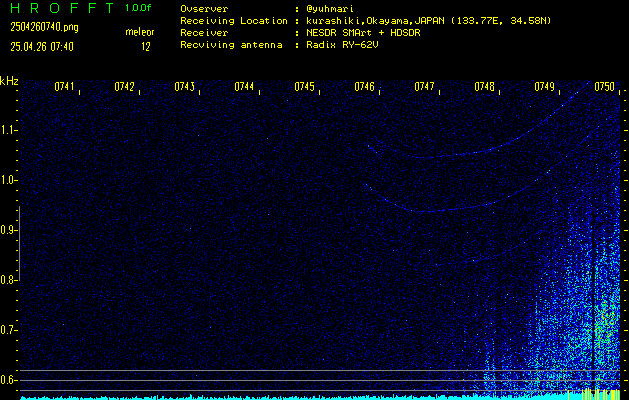Click the Recviving antenna label
The width and height of the screenshot is (629, 400).
point(231,45)
